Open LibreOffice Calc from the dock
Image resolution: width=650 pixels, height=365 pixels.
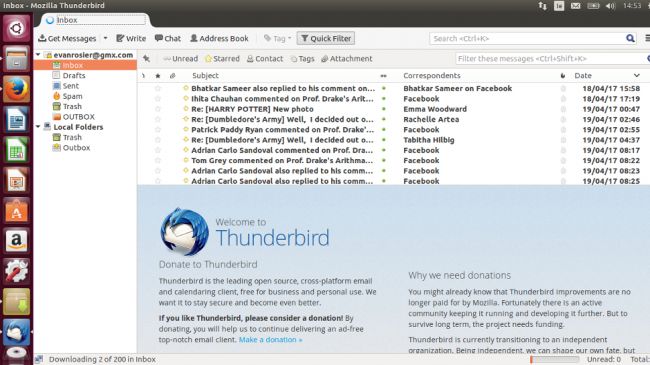coord(16,150)
